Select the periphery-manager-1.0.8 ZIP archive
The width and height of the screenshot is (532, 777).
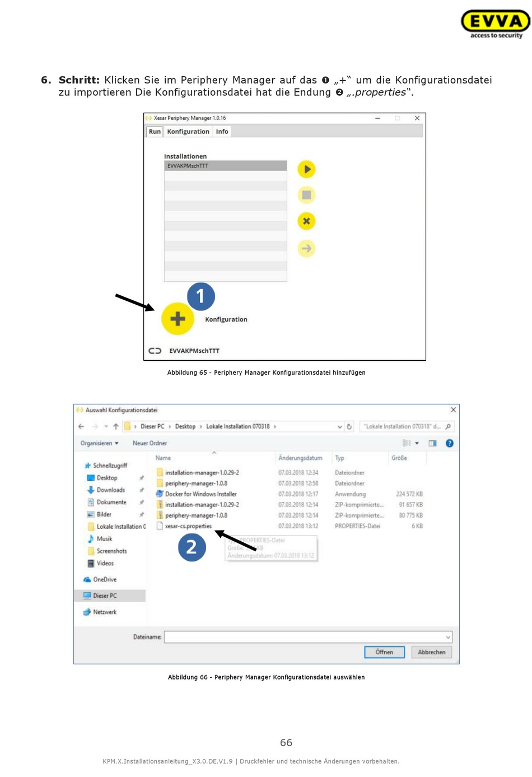(x=192, y=515)
